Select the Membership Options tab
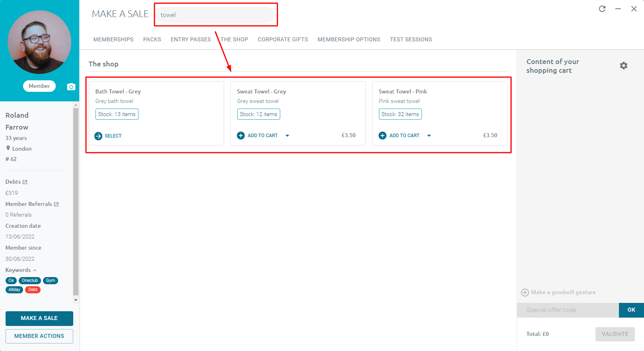Viewport: 644px width, 351px height. (x=349, y=39)
